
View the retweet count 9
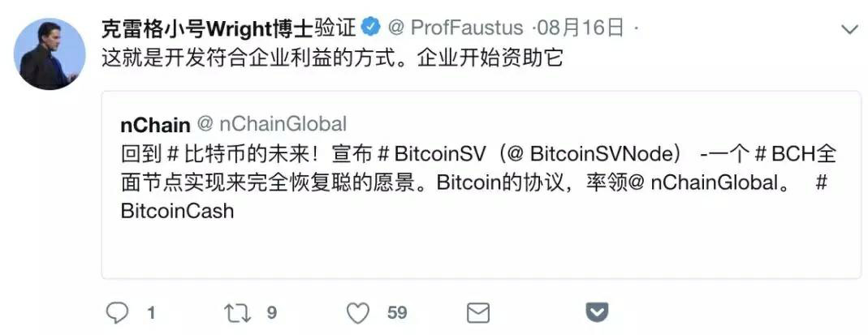pos(272,313)
